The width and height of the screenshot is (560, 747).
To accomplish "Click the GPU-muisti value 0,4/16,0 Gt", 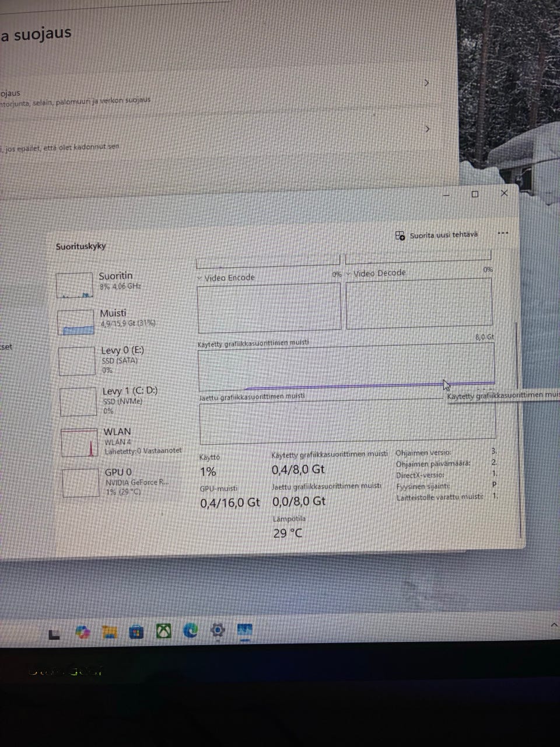I will click(230, 502).
